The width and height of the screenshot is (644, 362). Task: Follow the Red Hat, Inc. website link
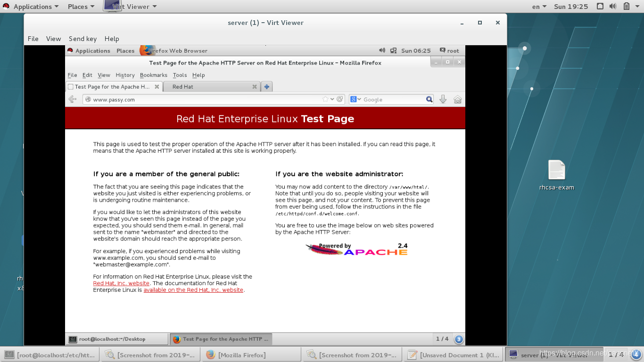click(x=121, y=283)
